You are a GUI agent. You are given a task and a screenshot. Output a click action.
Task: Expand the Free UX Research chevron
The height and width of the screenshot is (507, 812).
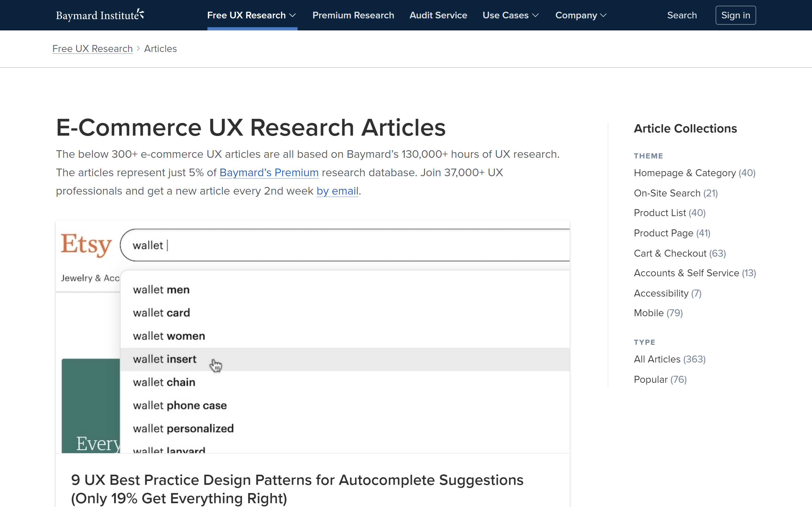[292, 16]
